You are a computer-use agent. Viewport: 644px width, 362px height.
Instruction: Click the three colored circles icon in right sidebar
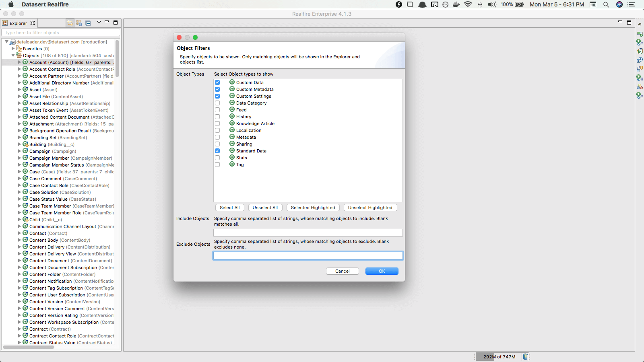pos(640,86)
